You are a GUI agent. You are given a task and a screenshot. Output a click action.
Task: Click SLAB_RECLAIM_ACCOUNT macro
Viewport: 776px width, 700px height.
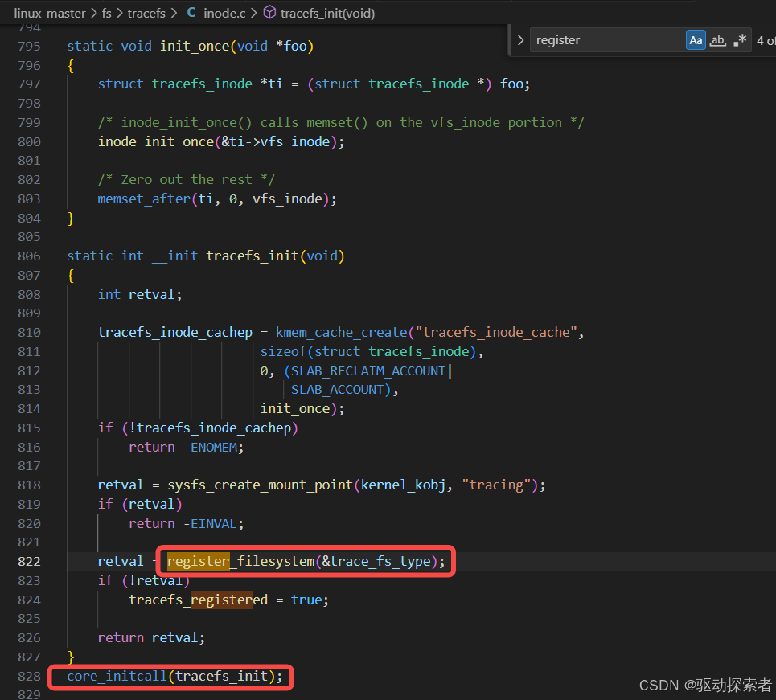[x=367, y=371]
